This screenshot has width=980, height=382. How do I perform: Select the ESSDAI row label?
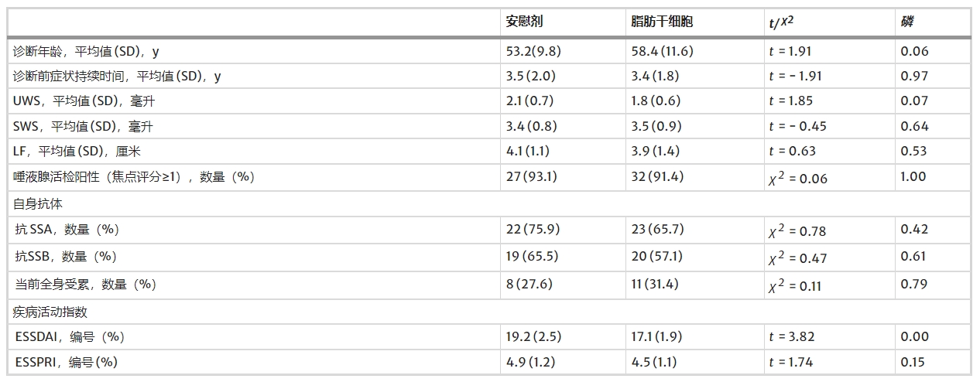point(70,337)
